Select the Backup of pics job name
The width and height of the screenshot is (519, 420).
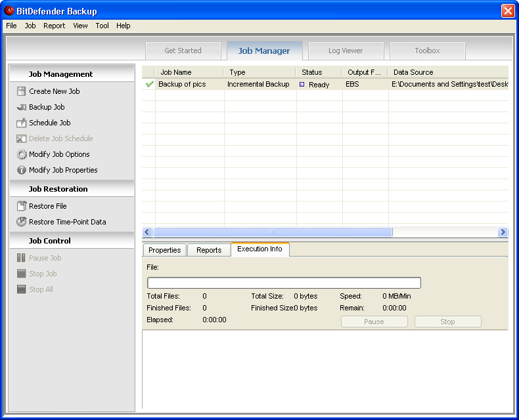click(x=182, y=85)
